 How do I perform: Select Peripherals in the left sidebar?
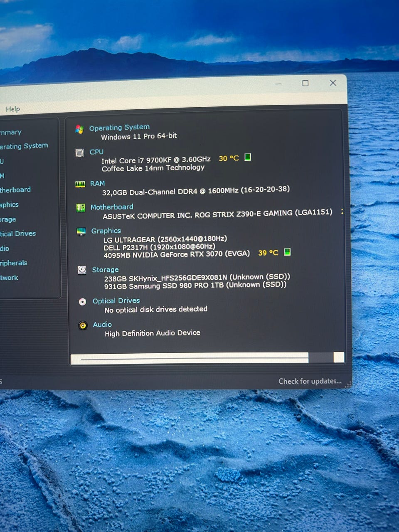click(14, 263)
